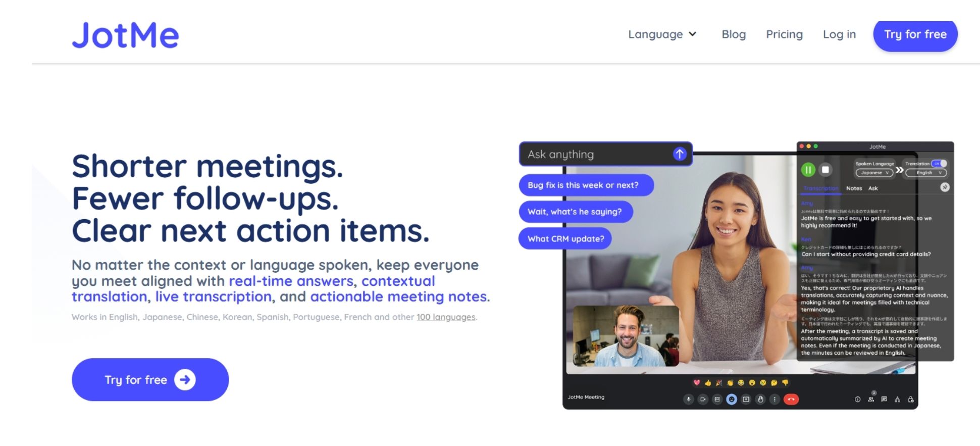The height and width of the screenshot is (446, 980).
Task: Pause recording with the green pause button
Action: (808, 170)
